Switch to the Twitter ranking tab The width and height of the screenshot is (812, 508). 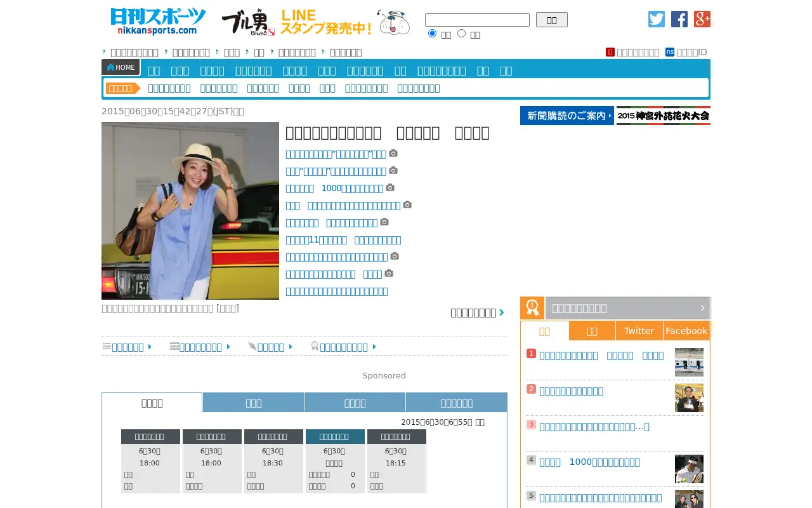point(639,331)
